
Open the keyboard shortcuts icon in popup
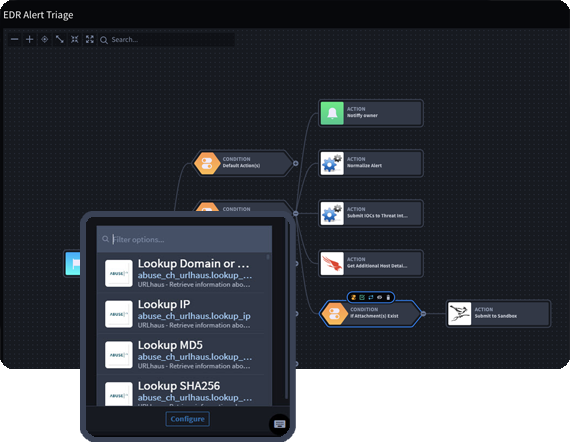click(280, 424)
